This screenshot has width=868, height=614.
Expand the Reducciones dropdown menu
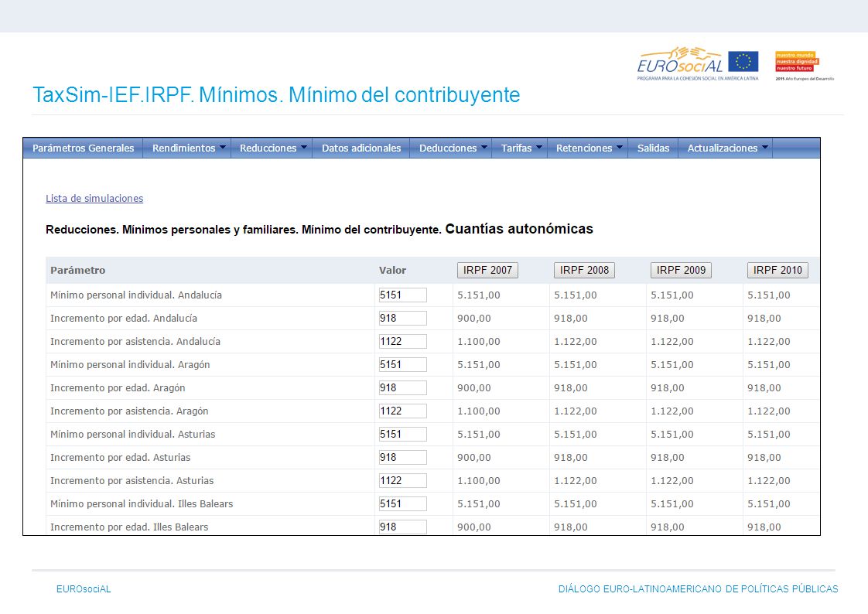(272, 148)
